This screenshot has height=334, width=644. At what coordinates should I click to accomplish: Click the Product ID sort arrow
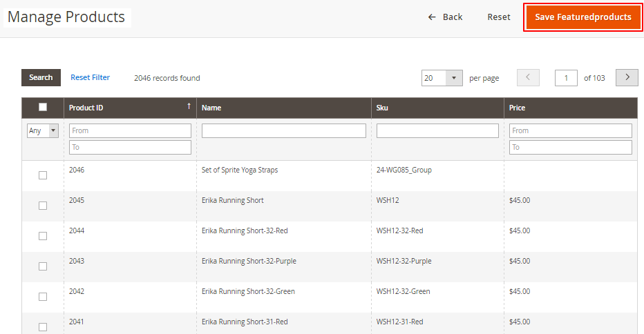(x=189, y=107)
